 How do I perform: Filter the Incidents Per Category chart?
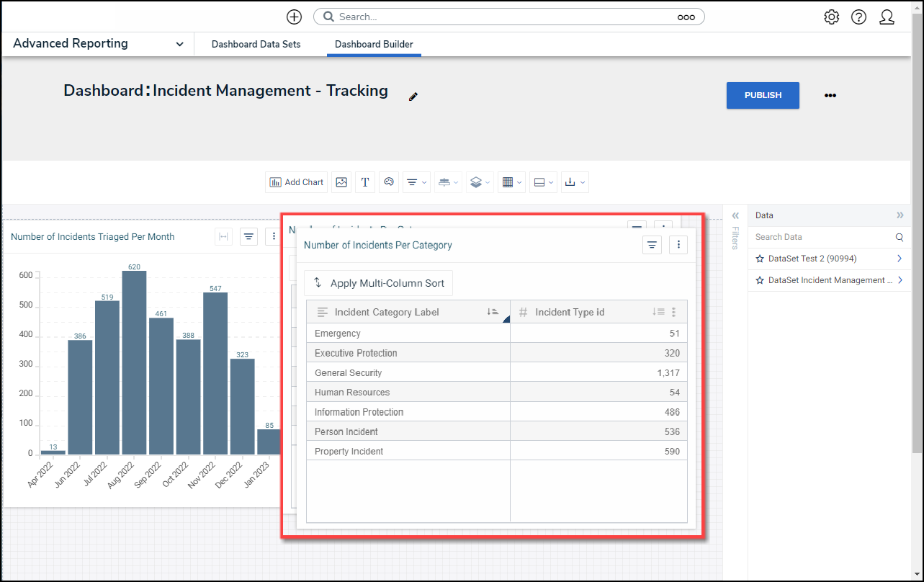pyautogui.click(x=652, y=245)
